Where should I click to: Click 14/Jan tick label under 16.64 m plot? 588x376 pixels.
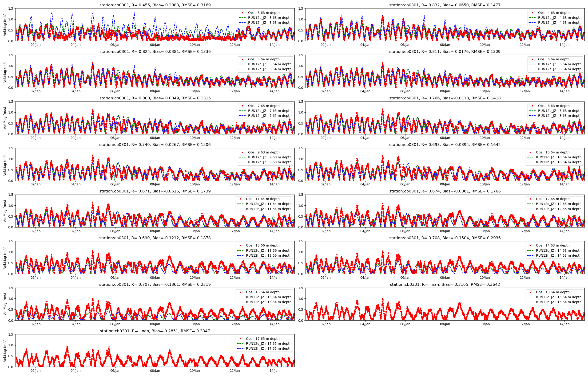(x=564, y=324)
